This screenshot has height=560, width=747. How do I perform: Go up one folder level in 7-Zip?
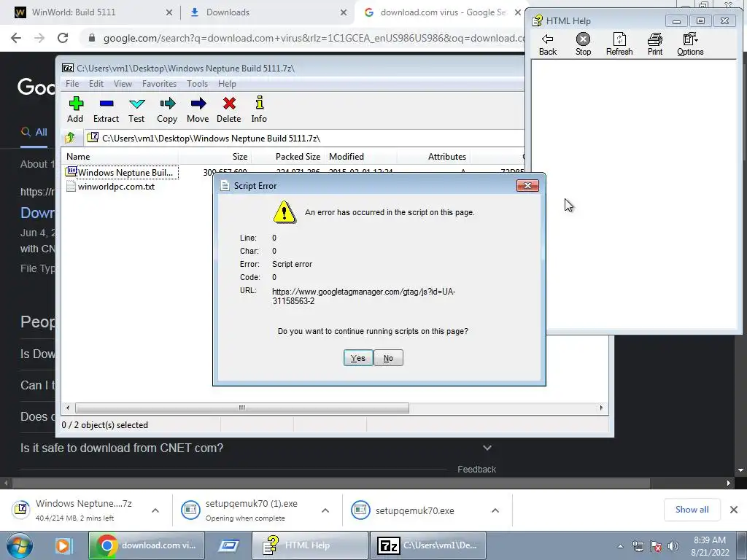pyautogui.click(x=70, y=138)
